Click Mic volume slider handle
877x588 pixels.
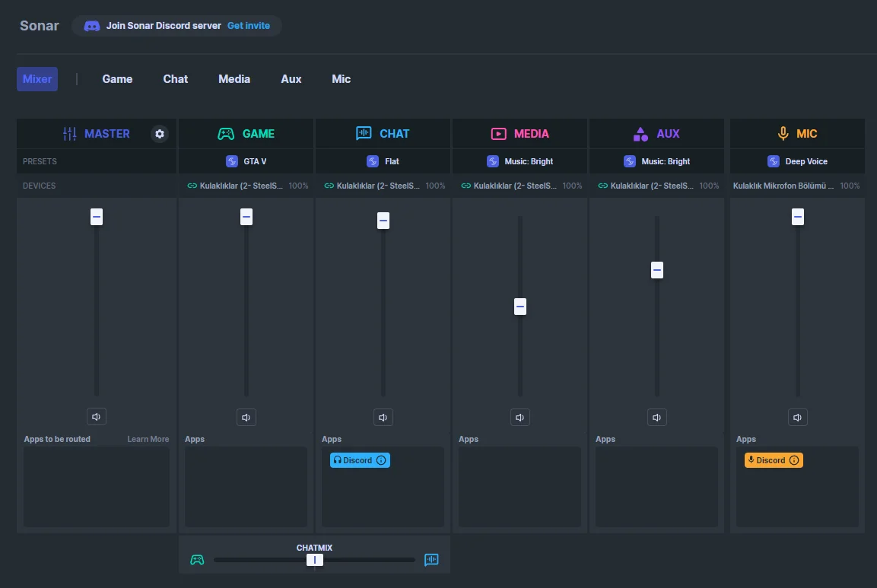coord(798,217)
